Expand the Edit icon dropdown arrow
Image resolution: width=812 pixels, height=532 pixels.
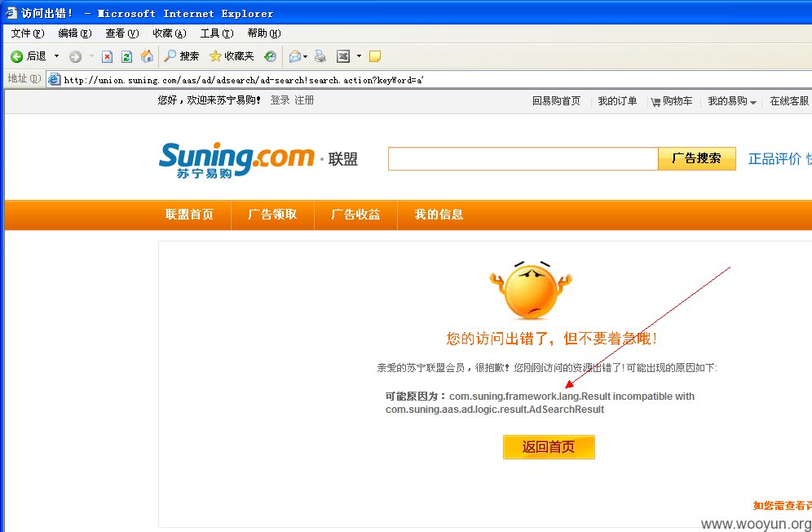tap(359, 56)
